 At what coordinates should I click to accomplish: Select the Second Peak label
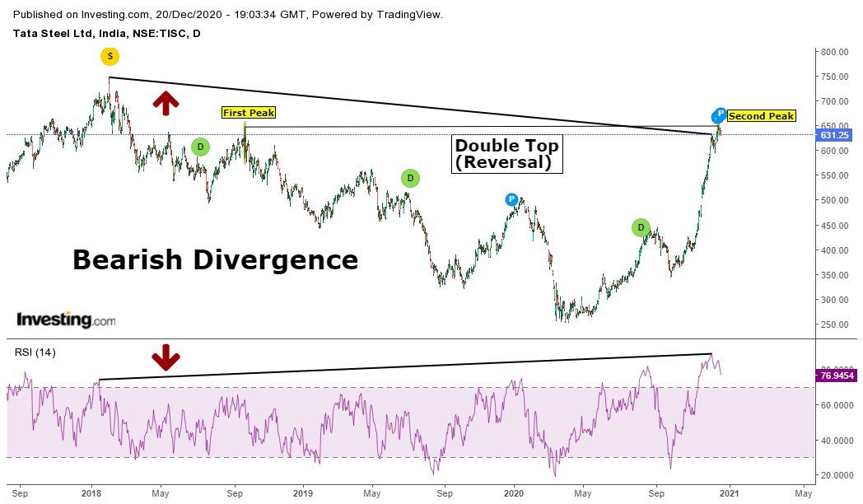click(x=761, y=116)
